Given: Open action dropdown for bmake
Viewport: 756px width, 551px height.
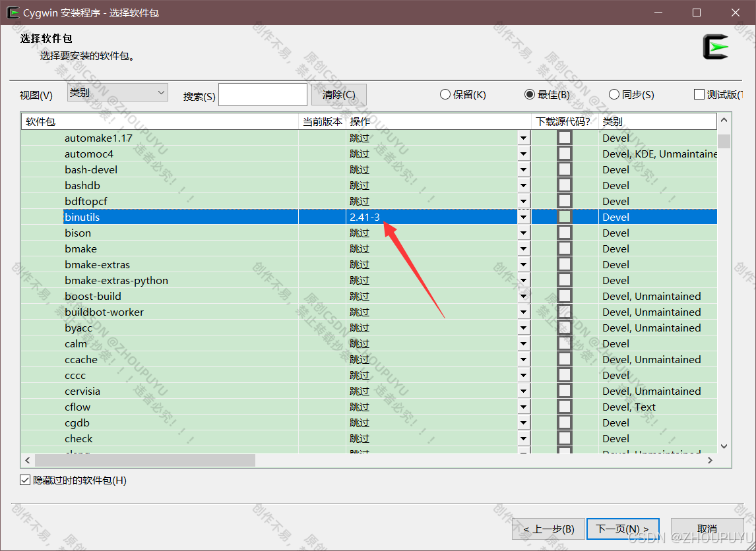Looking at the screenshot, I should 524,249.
